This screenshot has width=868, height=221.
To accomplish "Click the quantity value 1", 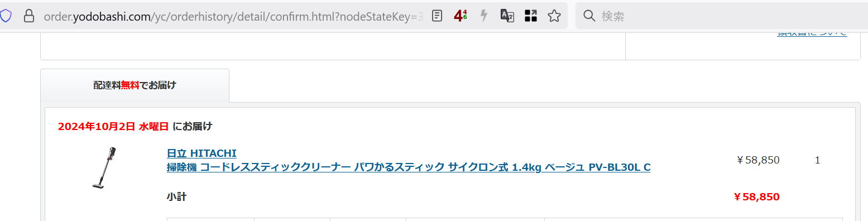I will [x=817, y=161].
